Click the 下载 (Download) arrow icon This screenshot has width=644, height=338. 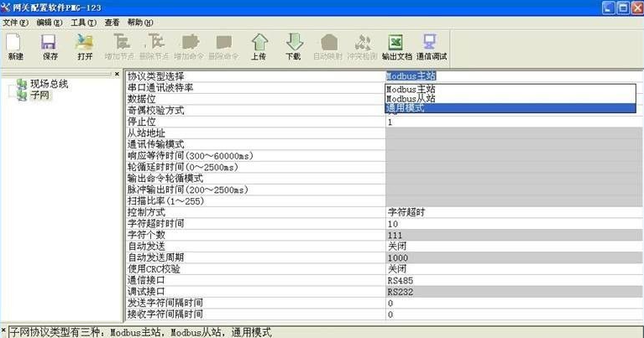tap(293, 45)
